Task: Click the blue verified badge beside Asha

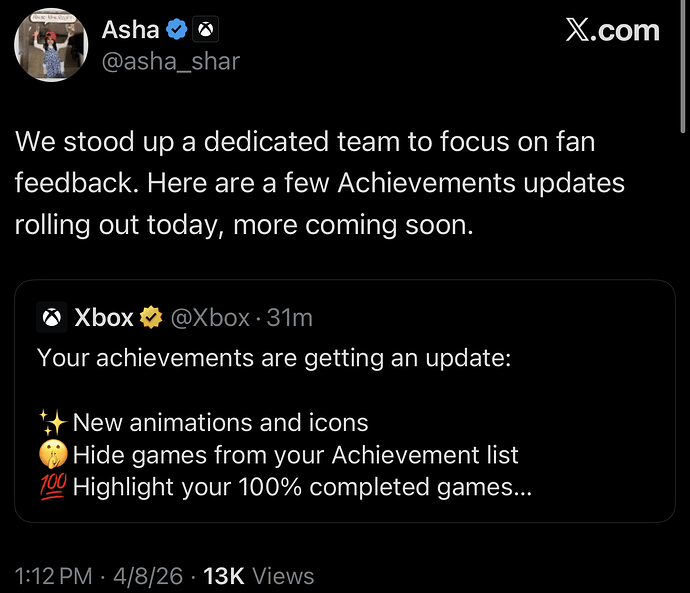Action: (x=177, y=31)
